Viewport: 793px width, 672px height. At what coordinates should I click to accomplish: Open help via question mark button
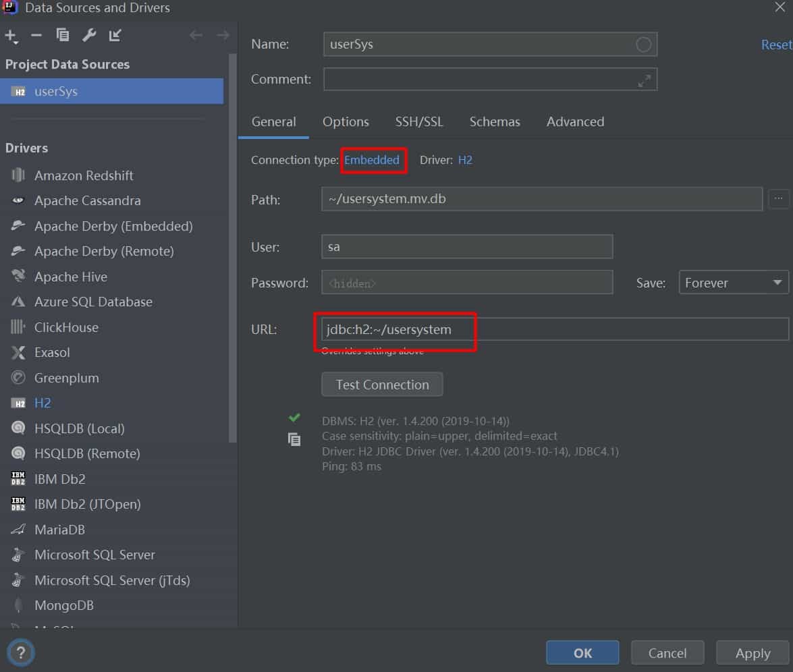tap(21, 652)
